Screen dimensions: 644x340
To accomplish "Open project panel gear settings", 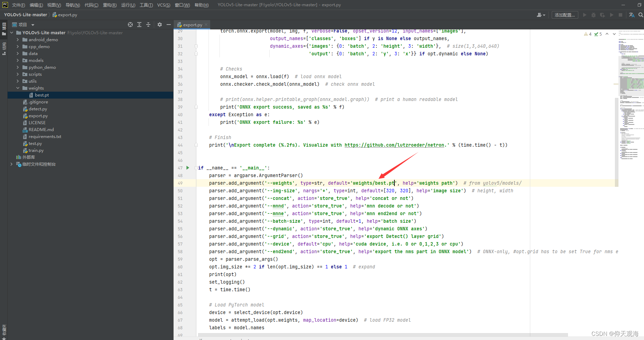I will (x=160, y=25).
